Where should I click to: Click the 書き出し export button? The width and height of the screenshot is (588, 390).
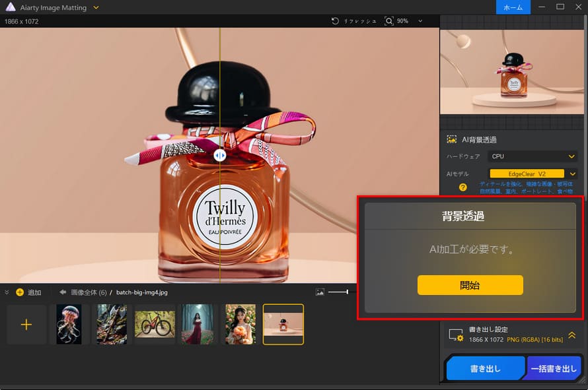coord(485,368)
